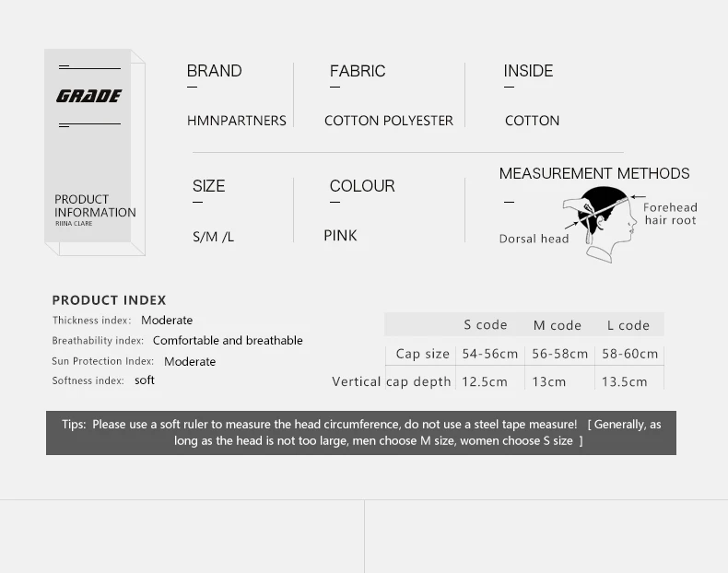Click the Cap size row label
The image size is (728, 573).
(x=422, y=354)
